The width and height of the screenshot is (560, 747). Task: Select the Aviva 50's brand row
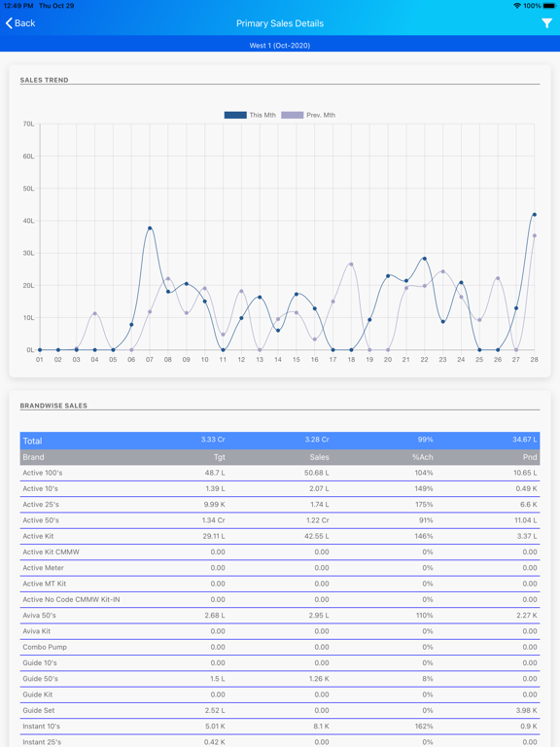(280, 615)
